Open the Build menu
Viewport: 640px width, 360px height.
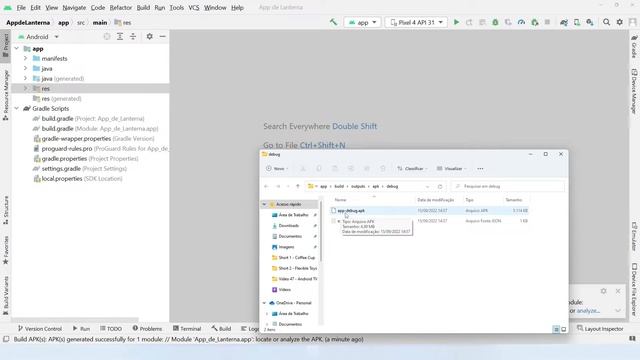pos(143,7)
